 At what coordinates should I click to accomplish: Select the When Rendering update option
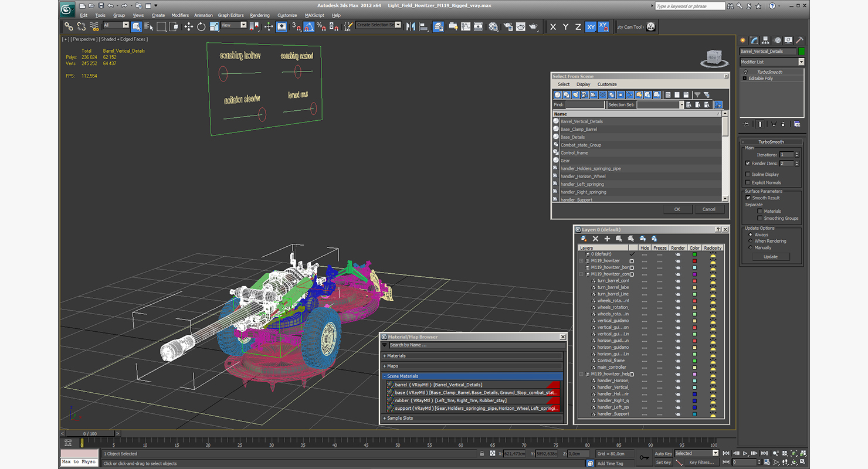tap(751, 241)
